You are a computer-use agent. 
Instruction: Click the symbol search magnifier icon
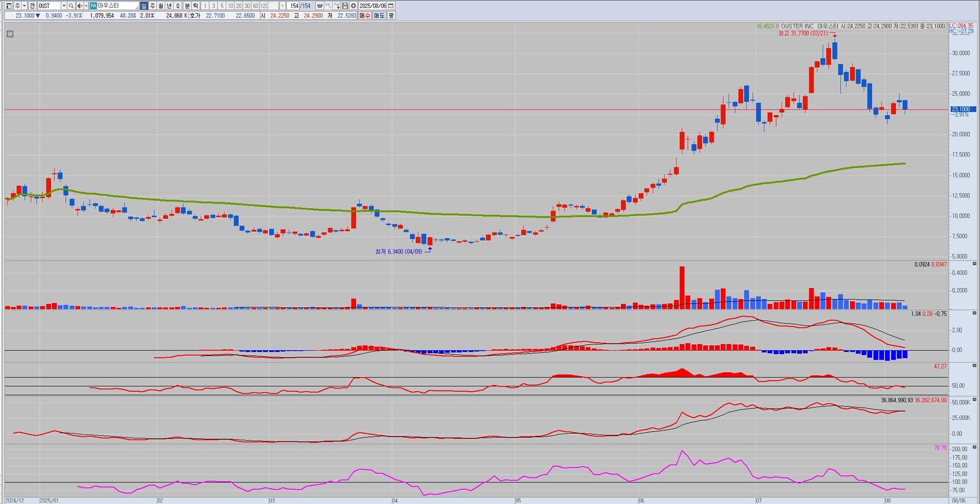point(71,6)
